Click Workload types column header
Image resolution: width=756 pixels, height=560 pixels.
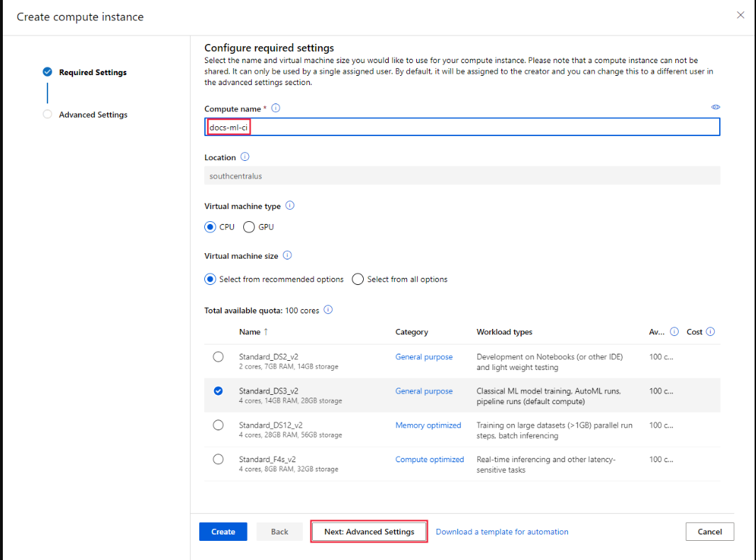504,332
